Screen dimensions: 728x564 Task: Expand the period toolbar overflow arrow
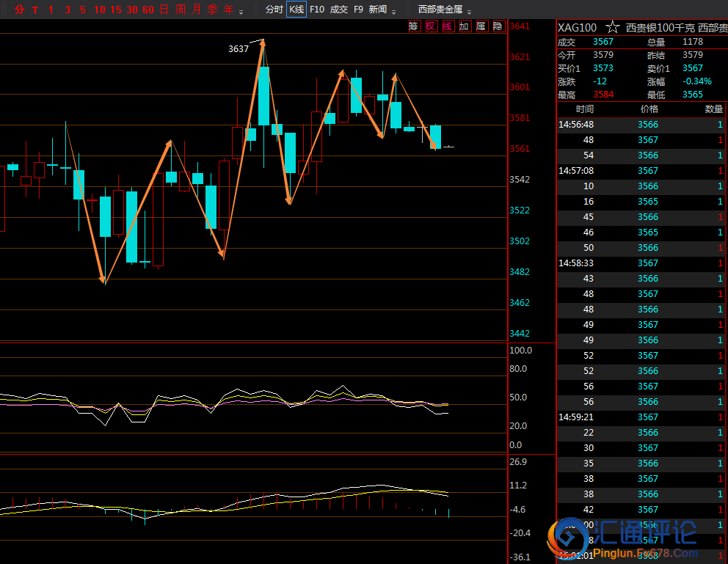(241, 12)
